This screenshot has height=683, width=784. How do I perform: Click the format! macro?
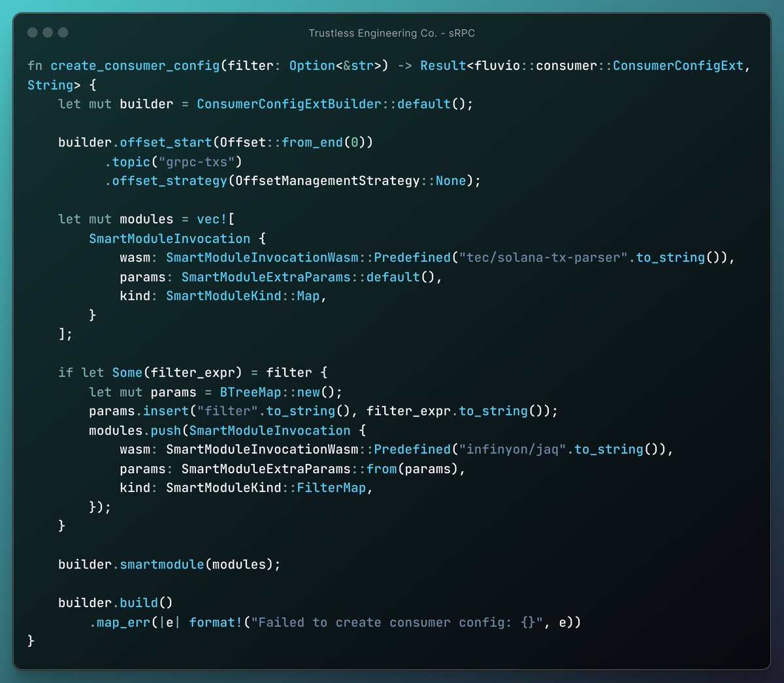216,622
